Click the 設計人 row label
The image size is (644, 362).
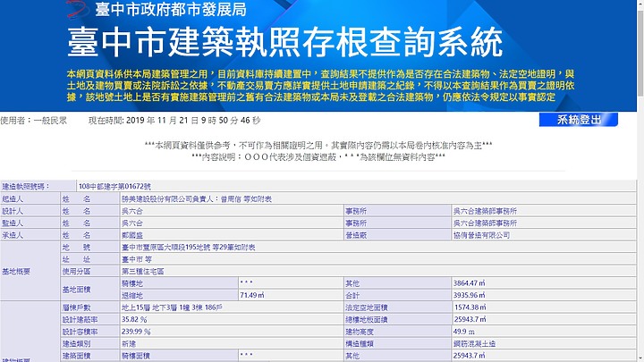[30, 211]
